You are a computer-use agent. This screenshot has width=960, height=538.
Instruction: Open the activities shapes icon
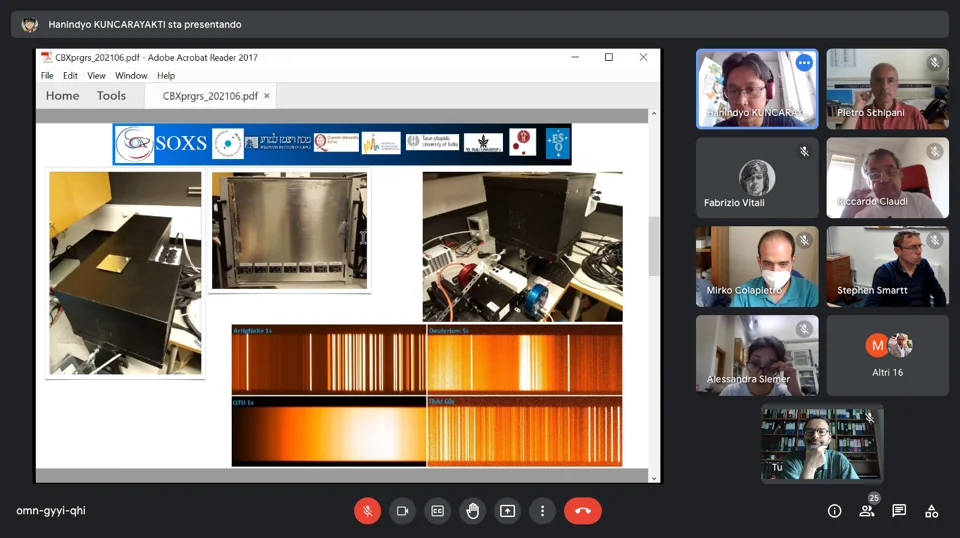931,511
